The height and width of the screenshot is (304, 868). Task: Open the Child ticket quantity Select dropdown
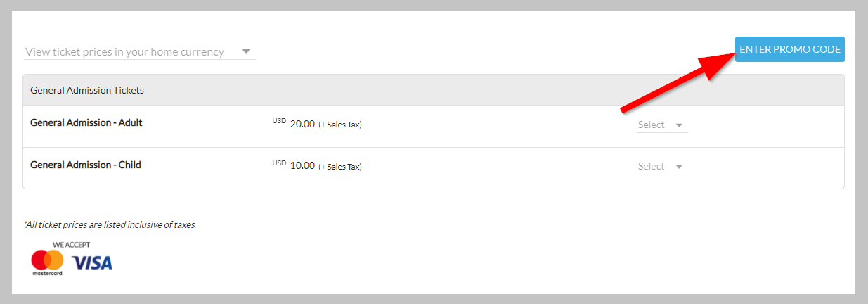[x=661, y=167]
